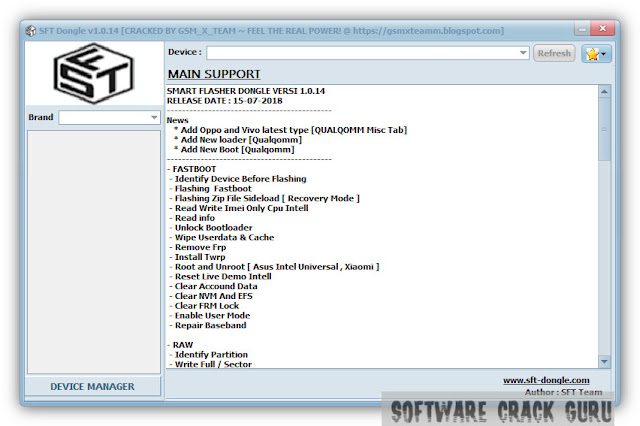Click the empty device list panel under Brand
The width and height of the screenshot is (640, 426).
coord(93,251)
